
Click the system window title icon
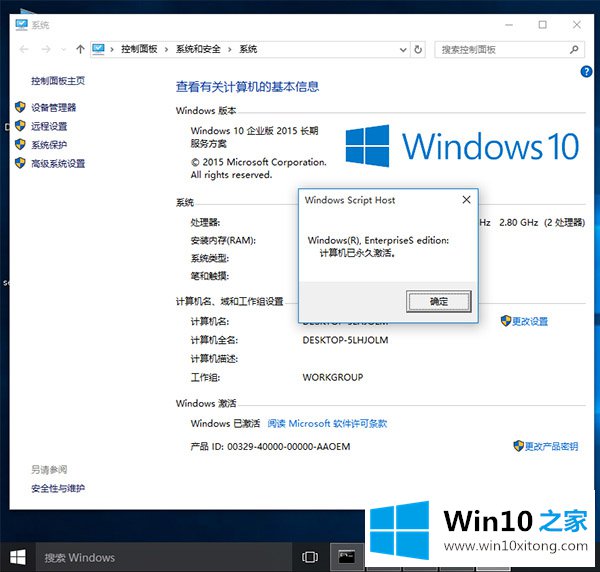[x=21, y=25]
